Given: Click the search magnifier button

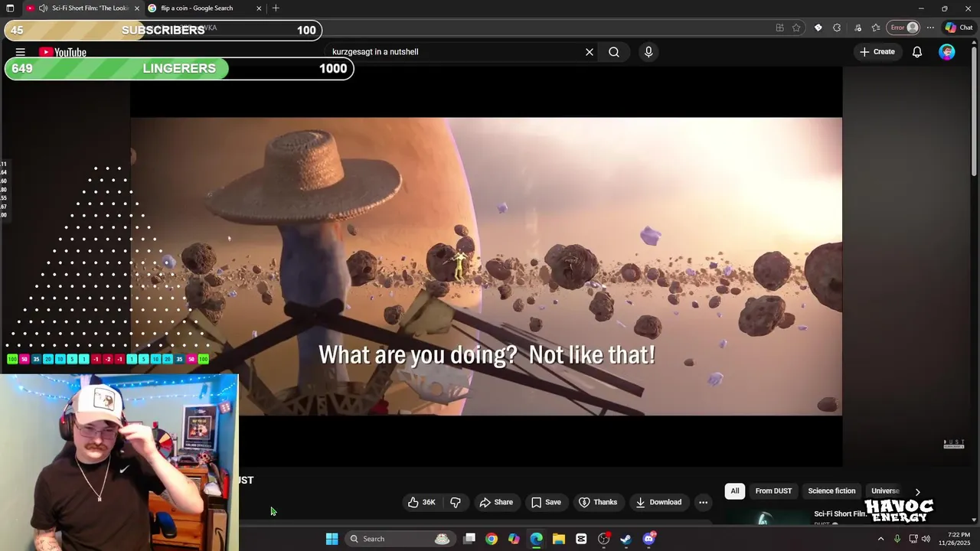Looking at the screenshot, I should [x=614, y=52].
